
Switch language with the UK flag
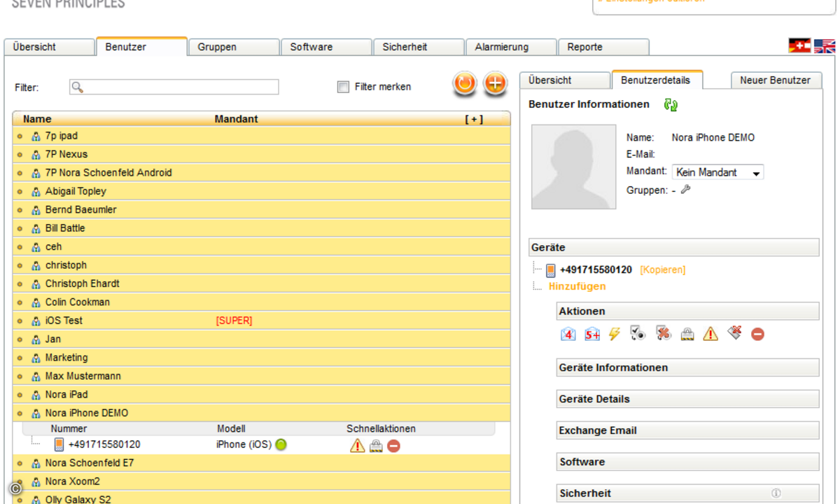[x=825, y=46]
